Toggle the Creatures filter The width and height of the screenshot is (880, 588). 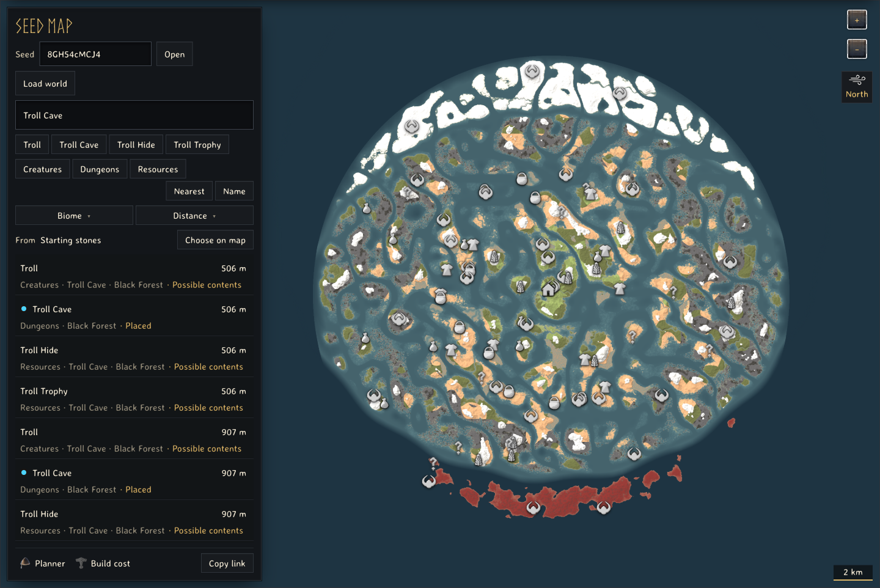pos(42,169)
